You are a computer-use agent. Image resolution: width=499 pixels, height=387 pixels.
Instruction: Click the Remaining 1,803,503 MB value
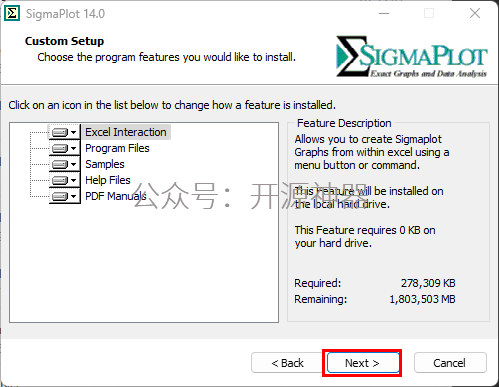tap(422, 299)
